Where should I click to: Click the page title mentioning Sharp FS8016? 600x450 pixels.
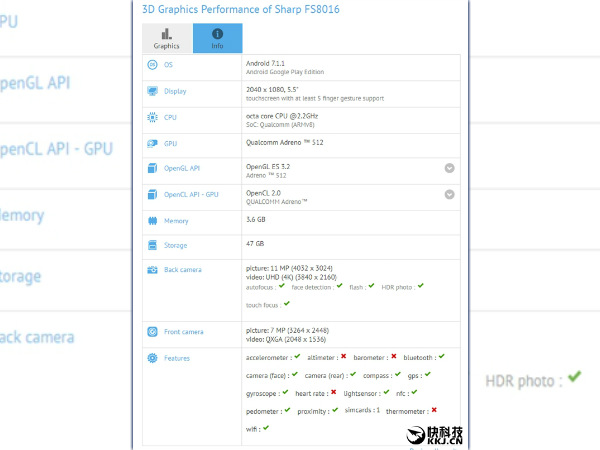pyautogui.click(x=241, y=9)
